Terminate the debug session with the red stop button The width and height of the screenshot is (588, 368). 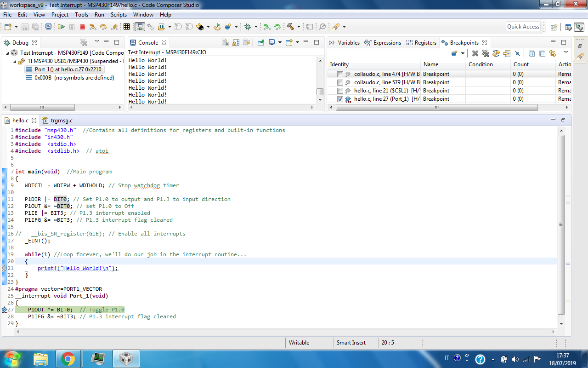pyautogui.click(x=83, y=27)
